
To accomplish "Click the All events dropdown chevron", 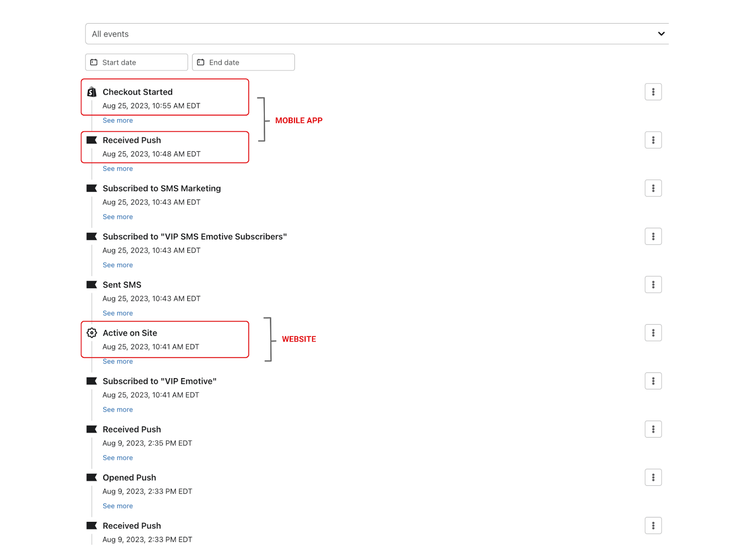I will (x=661, y=34).
